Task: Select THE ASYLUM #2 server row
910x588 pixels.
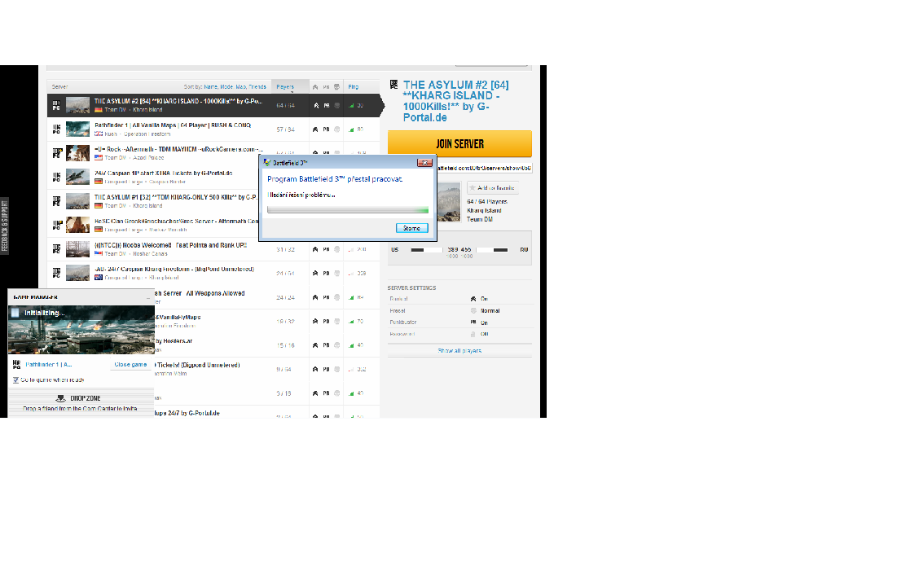Action: pyautogui.click(x=213, y=106)
